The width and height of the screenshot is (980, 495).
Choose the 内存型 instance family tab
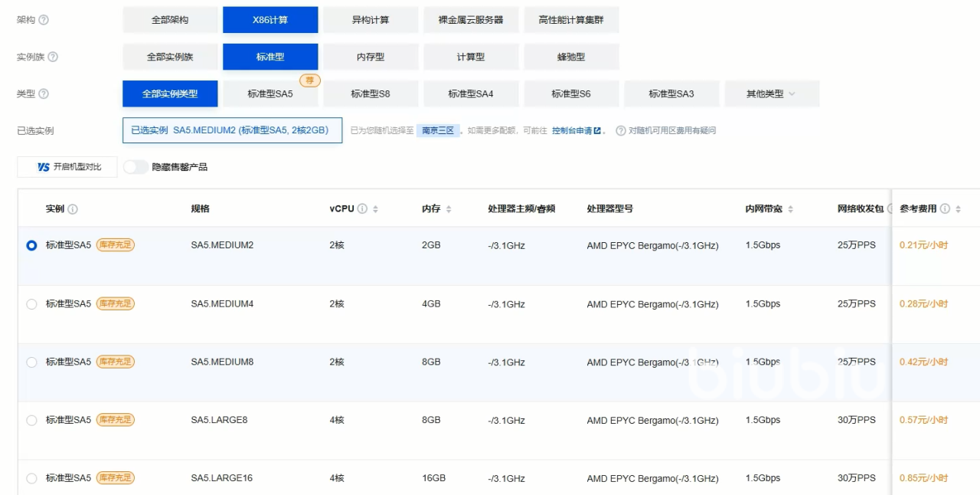pos(371,57)
